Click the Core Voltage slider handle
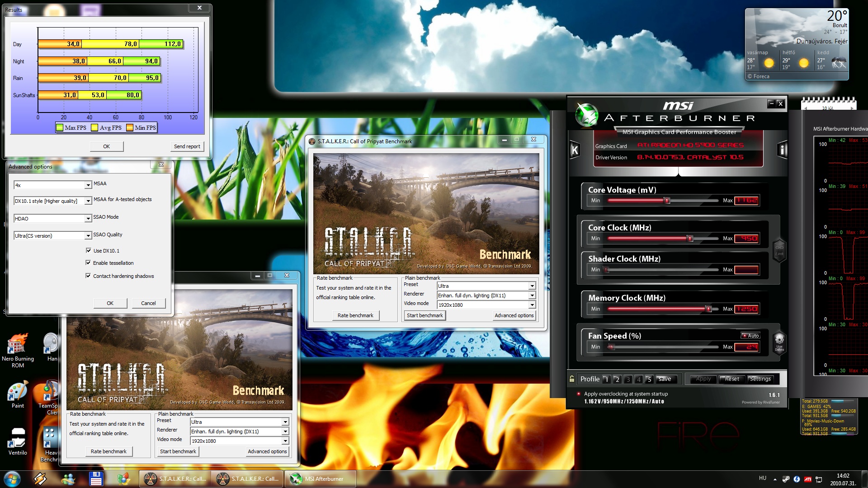The height and width of the screenshot is (488, 868). (x=667, y=201)
